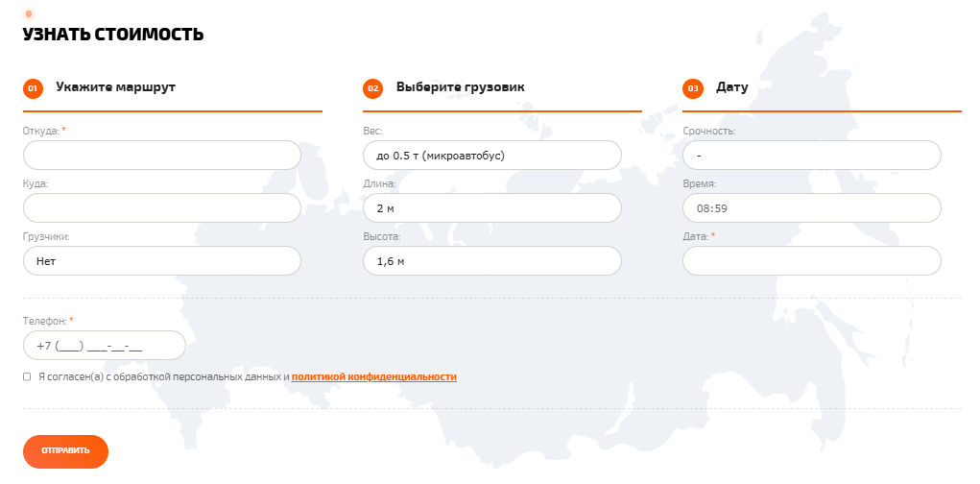The height and width of the screenshot is (484, 980).
Task: Click the orange step 02 badge
Action: coord(372,88)
